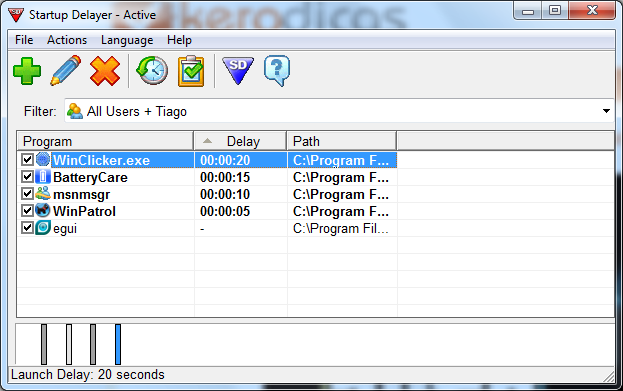Click the users icon in the Filter box
623x391 pixels.
coord(75,111)
